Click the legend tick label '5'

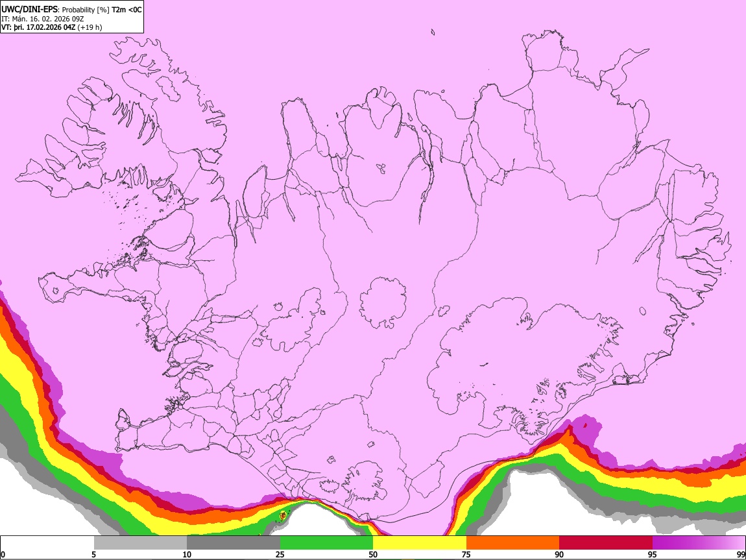(93, 554)
